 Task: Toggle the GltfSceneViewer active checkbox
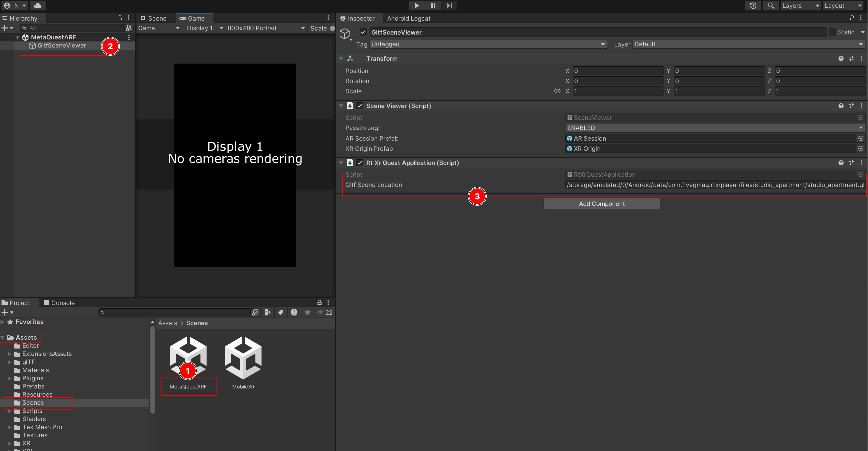click(363, 32)
